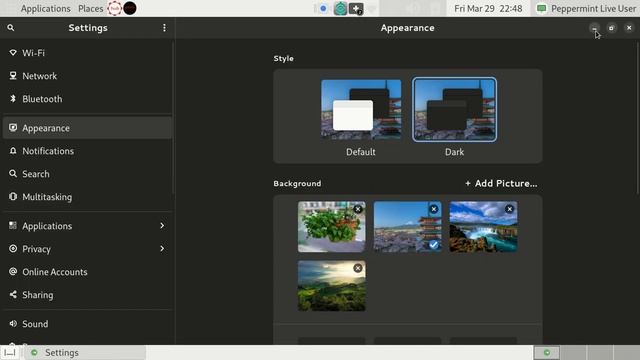
Task: Click the Online Accounts at-sign icon
Action: tap(13, 271)
